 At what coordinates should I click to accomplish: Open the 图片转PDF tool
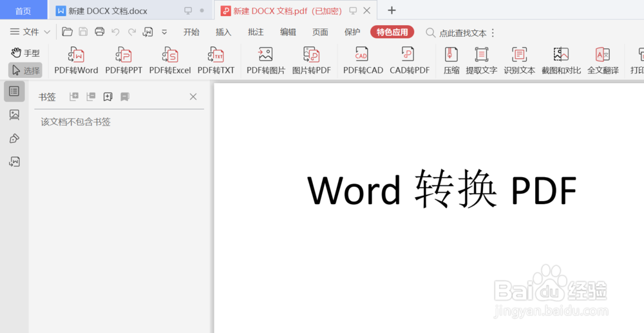(312, 61)
